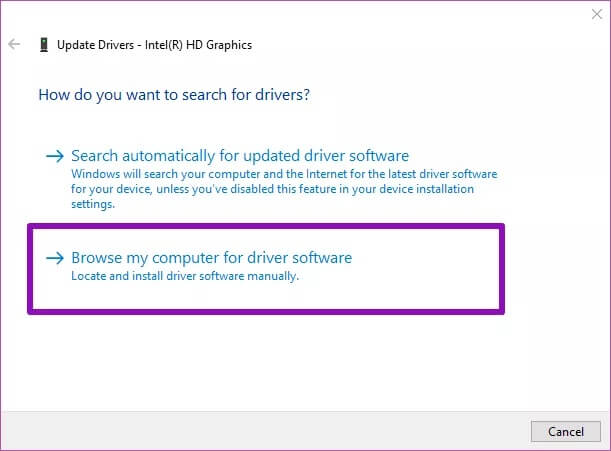Click the Cancel button
Image resolution: width=611 pixels, height=451 pixels.
click(x=565, y=432)
